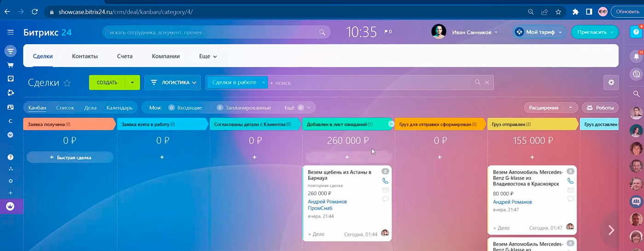Click search magnifier in global search bar
This screenshot has width=644, height=251.
point(322,33)
